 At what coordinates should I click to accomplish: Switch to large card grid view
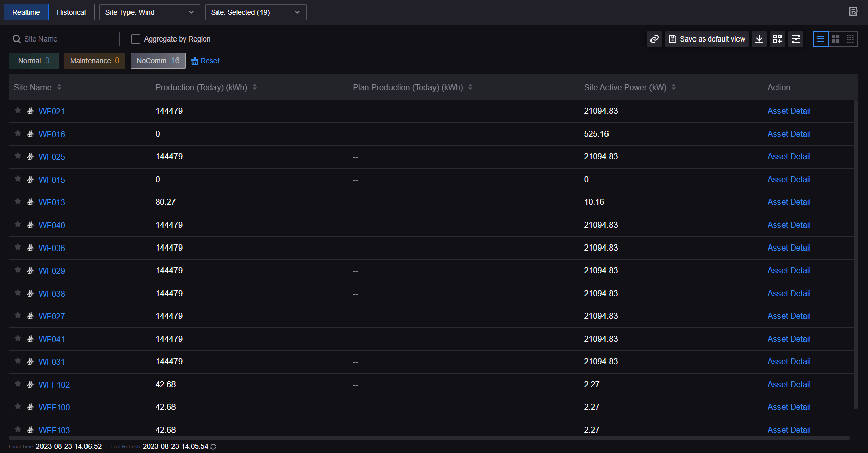pos(836,39)
